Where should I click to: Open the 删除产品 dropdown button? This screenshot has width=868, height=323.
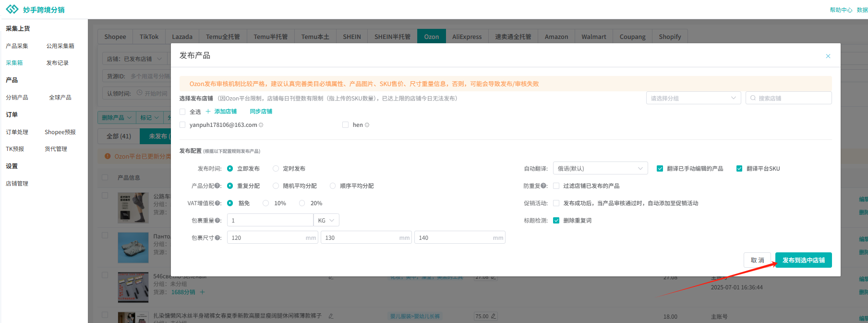click(117, 118)
